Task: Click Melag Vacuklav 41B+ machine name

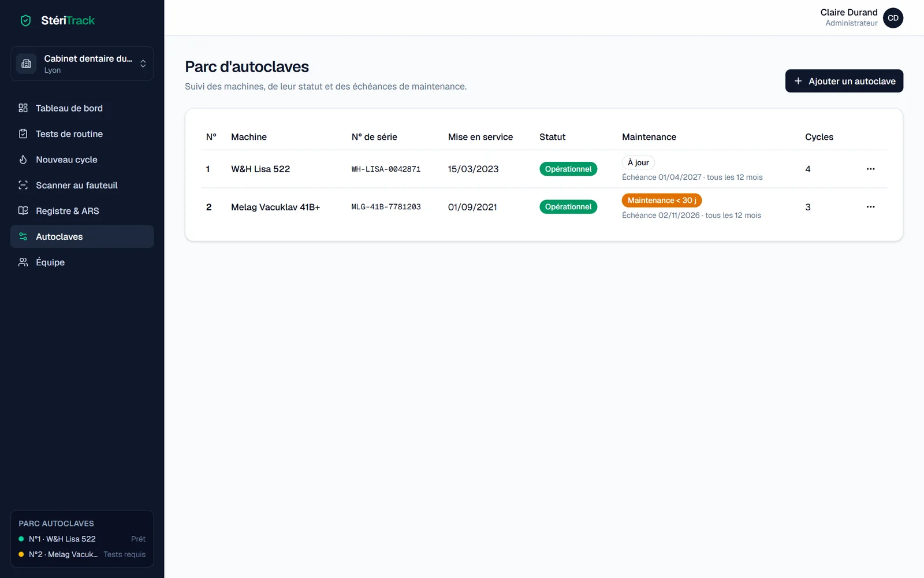Action: 275,207
